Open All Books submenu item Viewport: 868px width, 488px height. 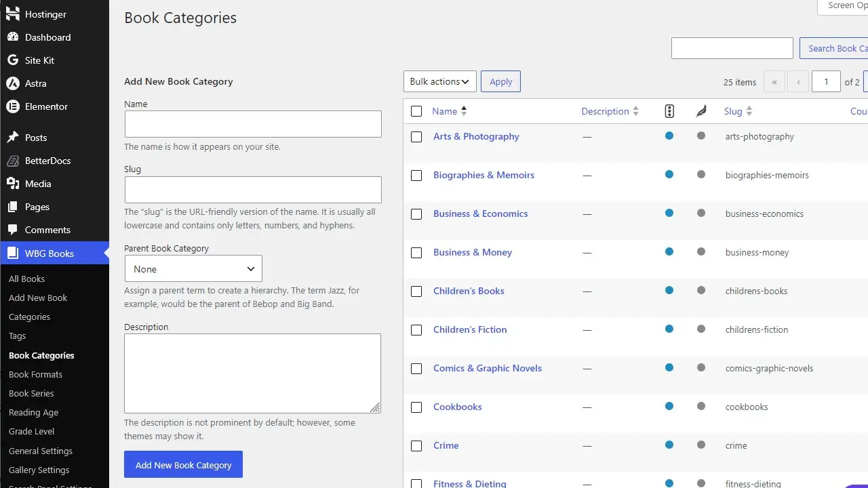point(27,279)
